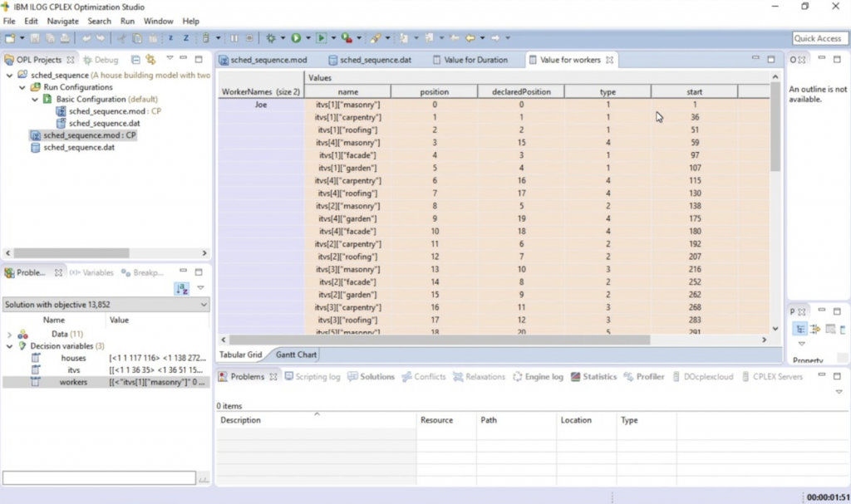This screenshot has width=851, height=504.
Task: Click the Save toolbar icon
Action: click(35, 38)
